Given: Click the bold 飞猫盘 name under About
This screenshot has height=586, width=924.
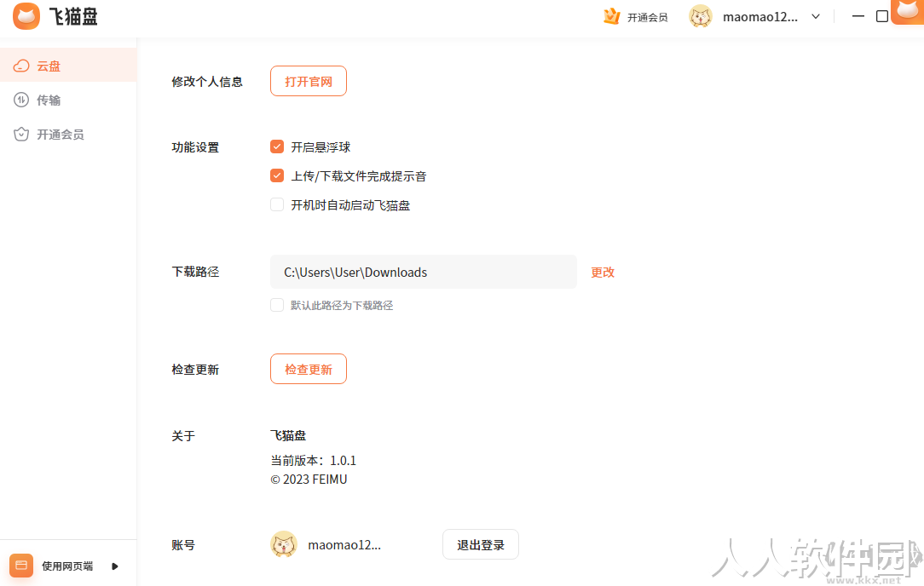Looking at the screenshot, I should pos(288,436).
